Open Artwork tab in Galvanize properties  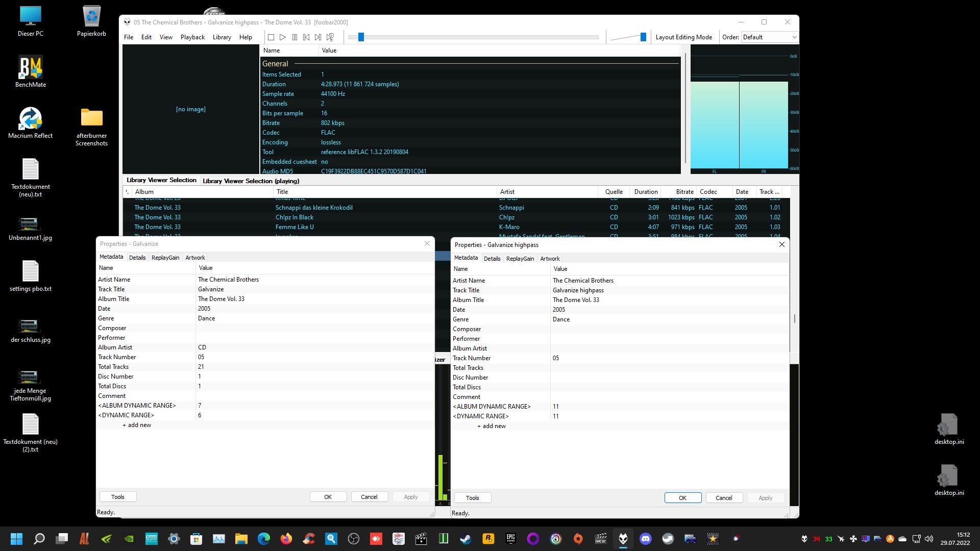(x=195, y=258)
